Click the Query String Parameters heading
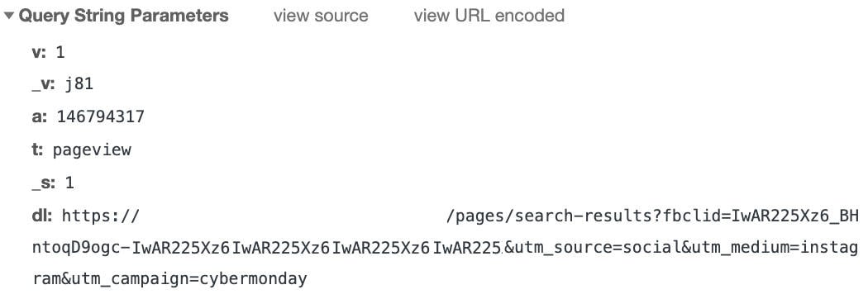The height and width of the screenshot is (299, 868). tap(123, 16)
